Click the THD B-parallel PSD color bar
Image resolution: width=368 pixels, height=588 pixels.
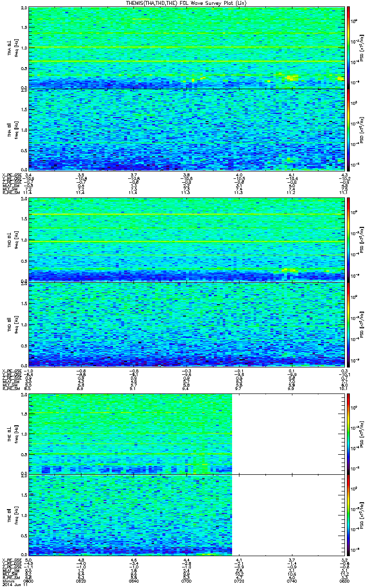(x=348, y=323)
